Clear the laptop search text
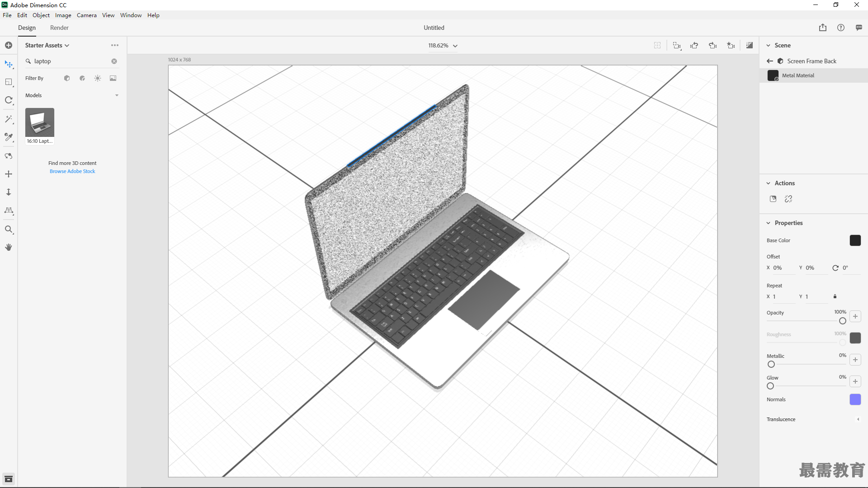 (x=114, y=61)
